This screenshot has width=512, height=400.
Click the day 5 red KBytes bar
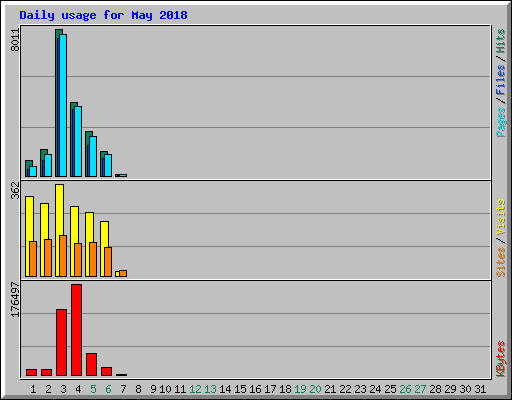[x=91, y=365]
